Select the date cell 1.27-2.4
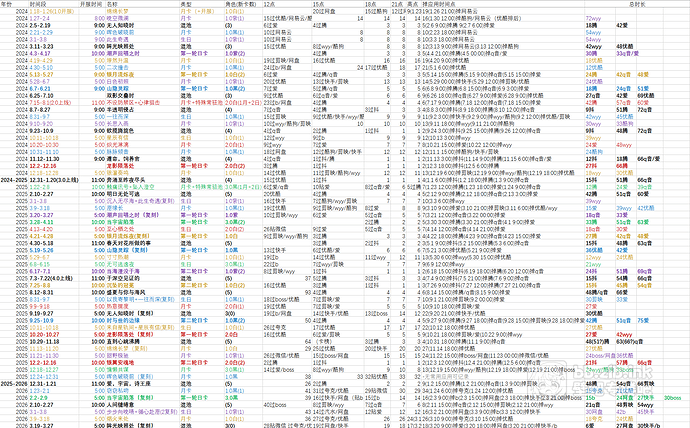 [40, 18]
